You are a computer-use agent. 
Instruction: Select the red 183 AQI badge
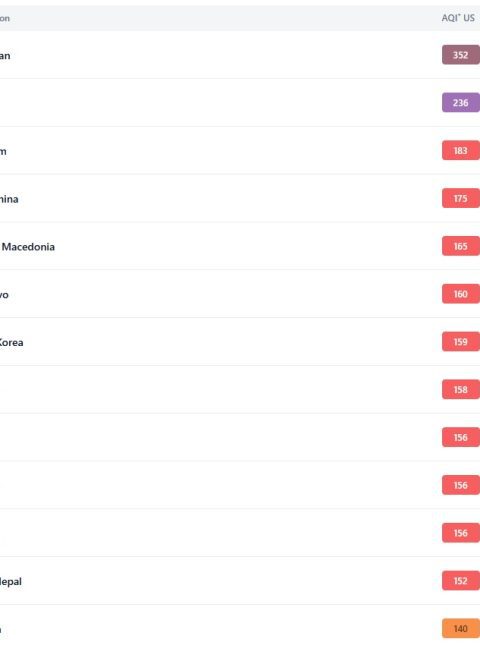[461, 151]
